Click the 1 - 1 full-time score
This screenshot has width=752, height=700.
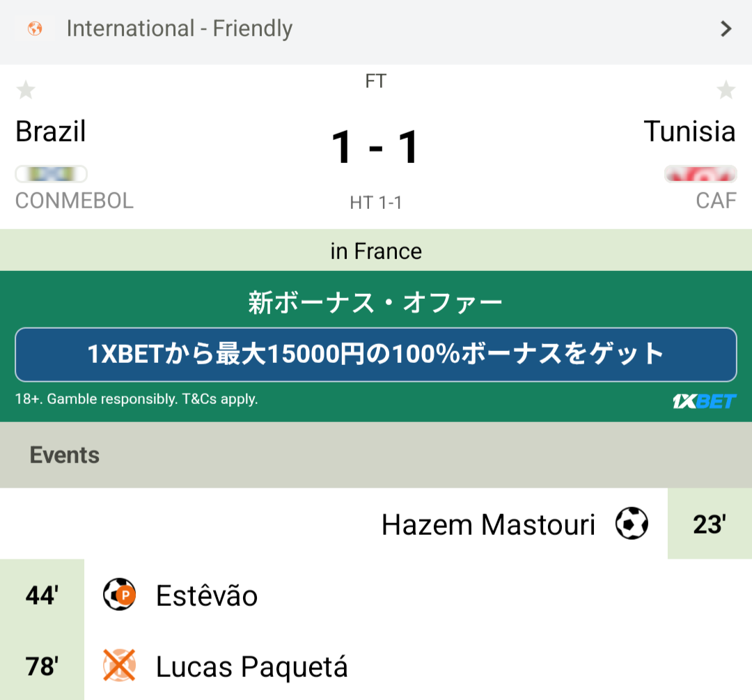tap(375, 148)
